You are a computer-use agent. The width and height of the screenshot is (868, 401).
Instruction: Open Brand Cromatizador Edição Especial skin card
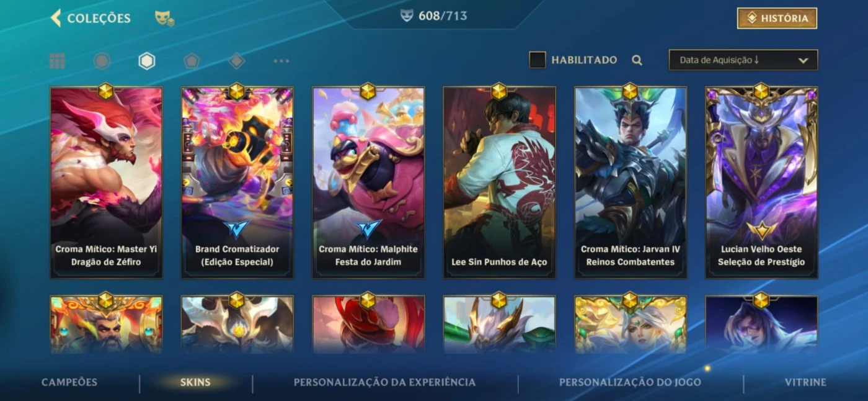pyautogui.click(x=237, y=182)
